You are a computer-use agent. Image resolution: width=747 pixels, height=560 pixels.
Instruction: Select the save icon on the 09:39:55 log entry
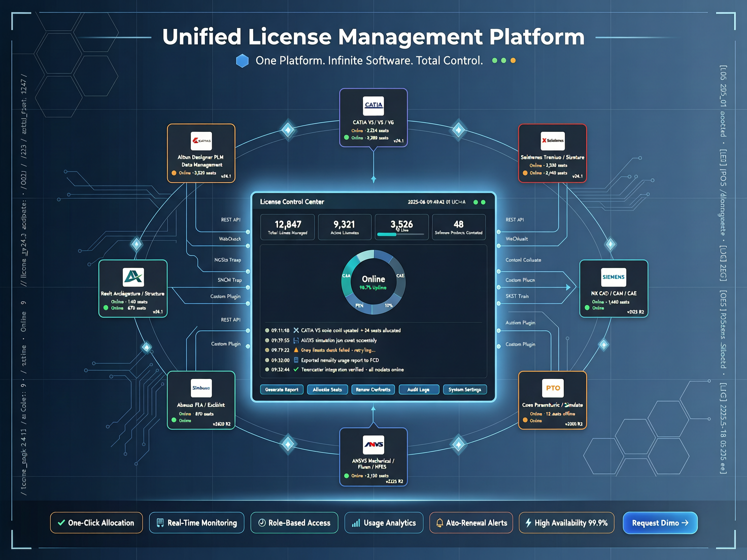296,340
